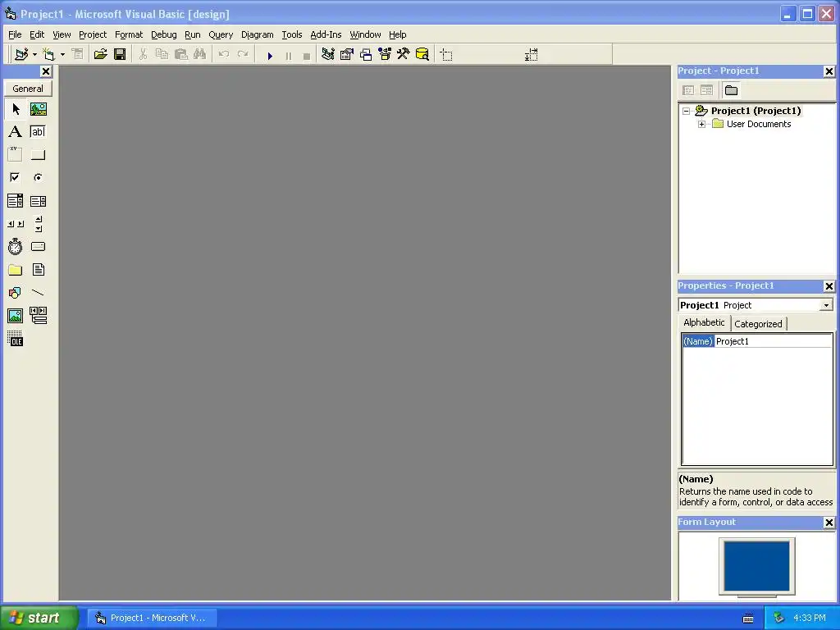Switch to the Alphabetic properties tab

[x=704, y=322]
